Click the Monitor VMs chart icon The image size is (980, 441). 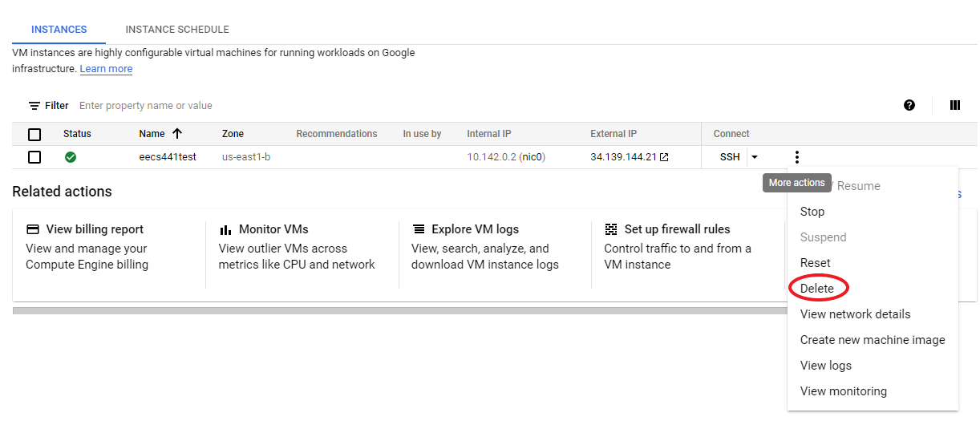tap(225, 230)
